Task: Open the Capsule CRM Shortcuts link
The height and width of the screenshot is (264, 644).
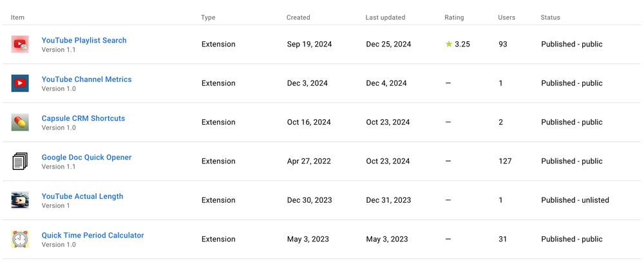Action: (83, 118)
